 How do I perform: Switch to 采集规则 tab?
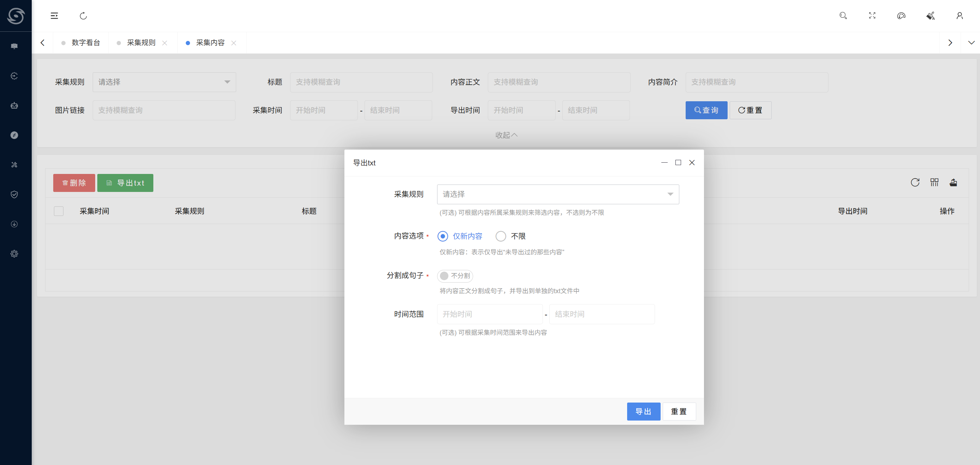tap(141, 43)
